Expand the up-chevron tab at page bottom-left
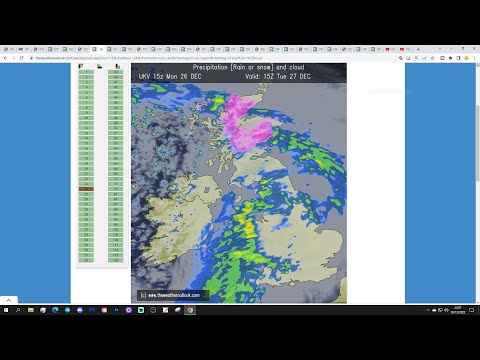Viewport: 480px width, 360px height. (x=9, y=300)
